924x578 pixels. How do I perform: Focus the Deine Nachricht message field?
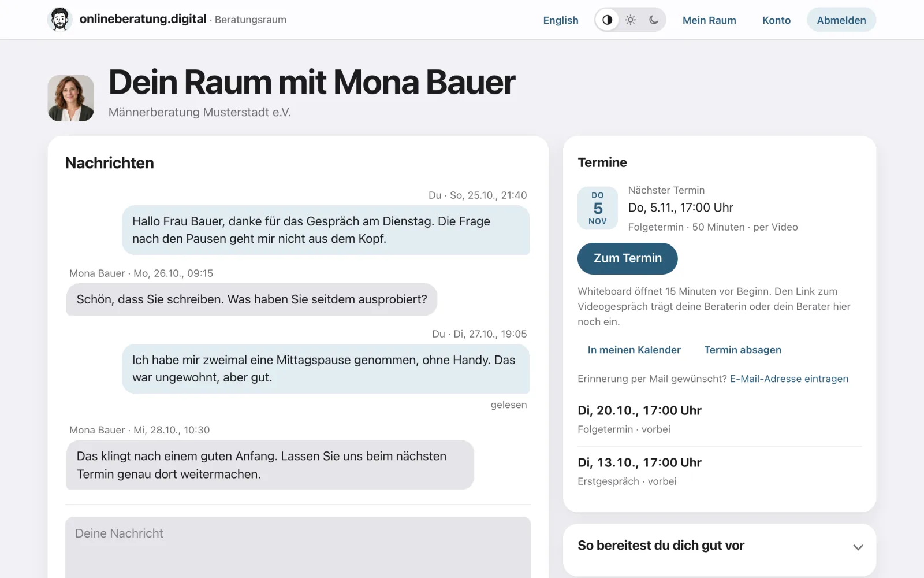[298, 547]
